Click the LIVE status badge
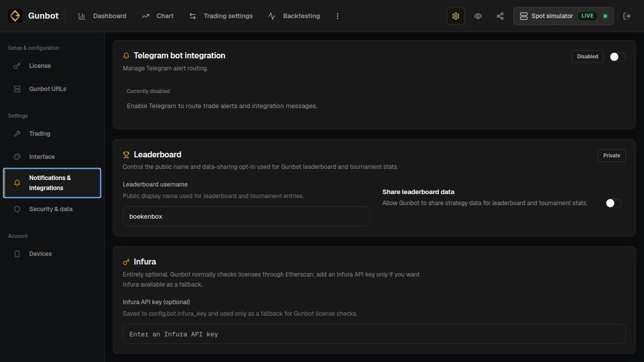 tap(587, 16)
